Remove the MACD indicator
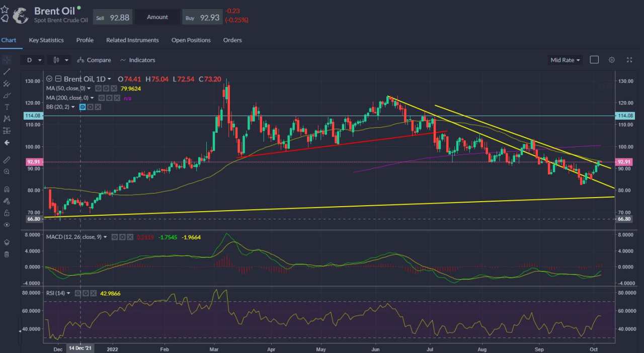The width and height of the screenshot is (644, 353). point(130,237)
